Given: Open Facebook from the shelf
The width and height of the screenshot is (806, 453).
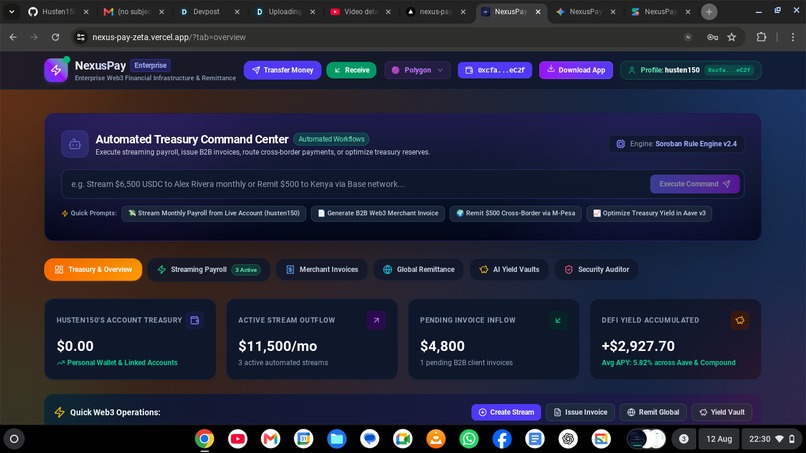Looking at the screenshot, I should [502, 439].
